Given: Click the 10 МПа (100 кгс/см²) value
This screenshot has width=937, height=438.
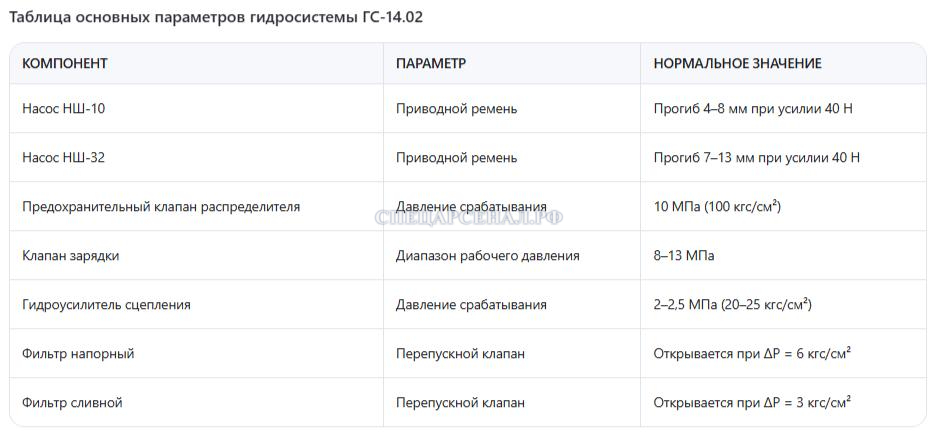Looking at the screenshot, I should [x=718, y=207].
